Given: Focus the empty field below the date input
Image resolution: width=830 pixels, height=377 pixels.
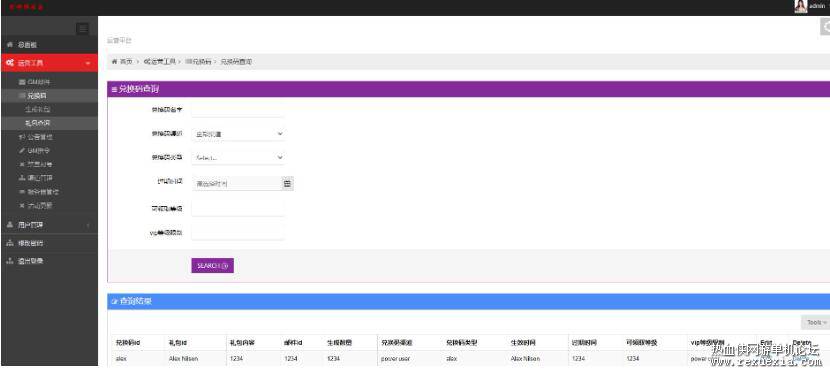Looking at the screenshot, I should click(x=238, y=208).
